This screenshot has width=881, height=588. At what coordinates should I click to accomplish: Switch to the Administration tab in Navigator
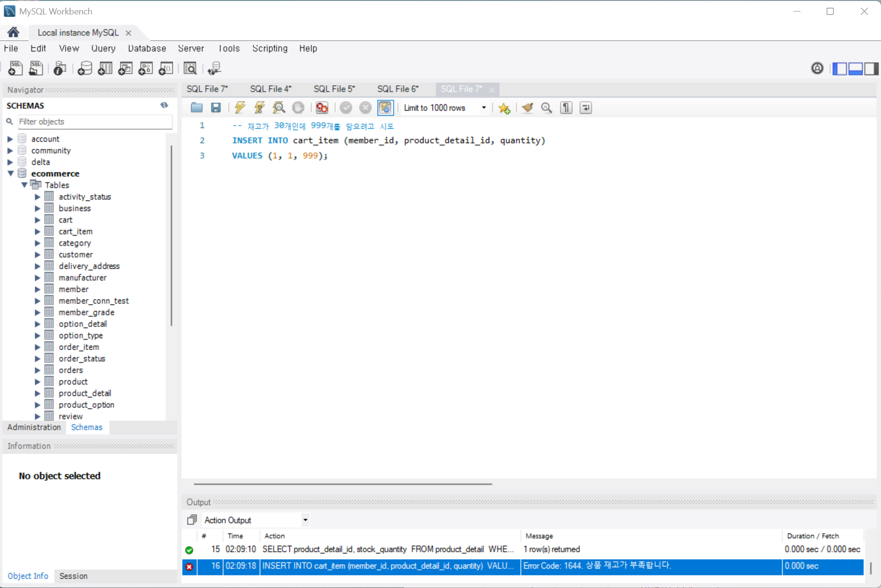[x=34, y=427]
